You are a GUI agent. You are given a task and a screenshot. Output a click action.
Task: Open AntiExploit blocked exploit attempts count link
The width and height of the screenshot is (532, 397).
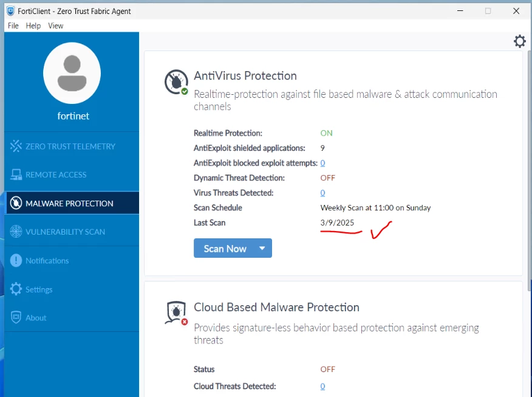[322, 163]
